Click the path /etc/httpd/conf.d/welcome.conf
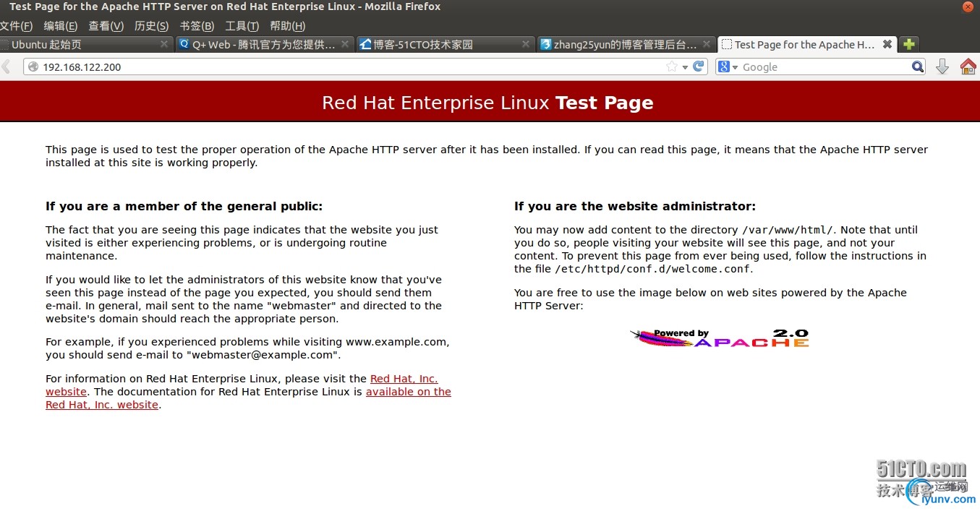Screen dimensions: 980x511 653,269
